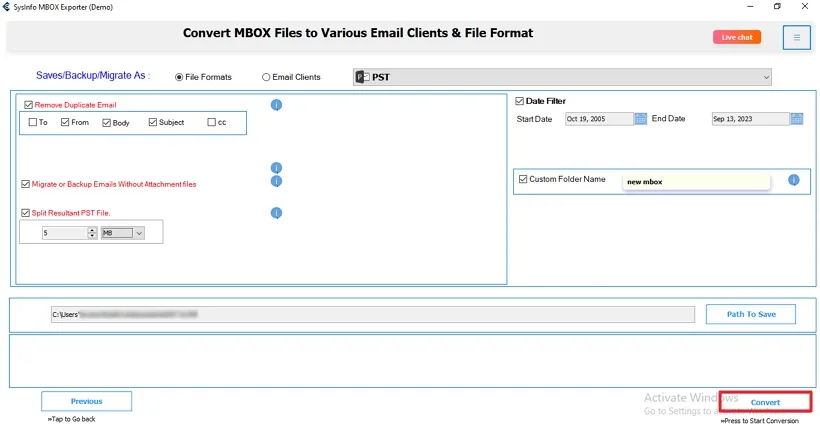Open the End Date calendar picker icon
This screenshot has width=820, height=437.
[796, 119]
